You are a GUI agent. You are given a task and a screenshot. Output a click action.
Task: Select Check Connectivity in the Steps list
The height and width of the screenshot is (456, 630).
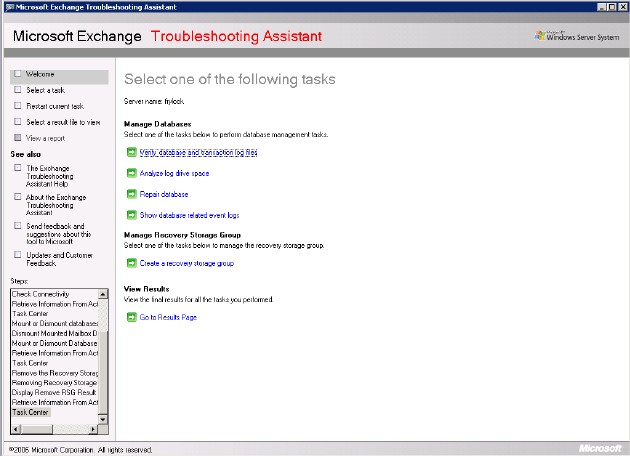point(40,294)
